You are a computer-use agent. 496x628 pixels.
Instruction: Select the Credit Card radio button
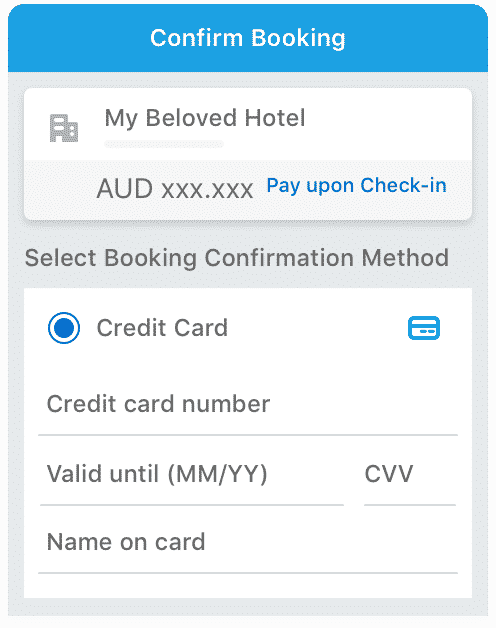[64, 328]
